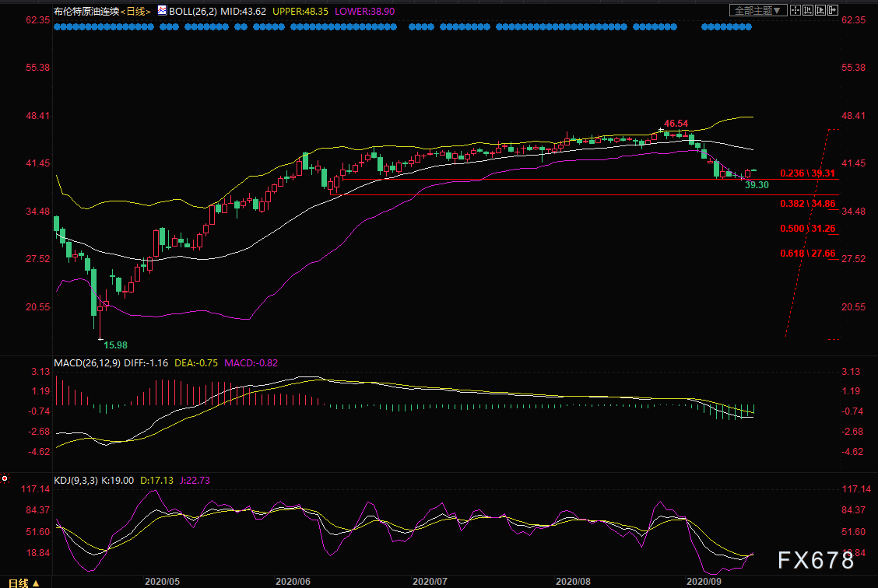Click the red alert dot icon near KDJ
878x588 pixels.
pos(5,478)
